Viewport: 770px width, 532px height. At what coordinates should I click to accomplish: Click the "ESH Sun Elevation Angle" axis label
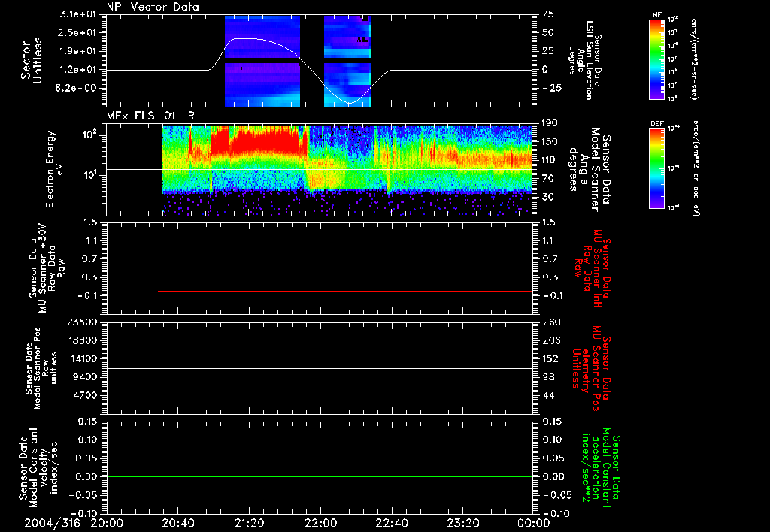(585, 60)
